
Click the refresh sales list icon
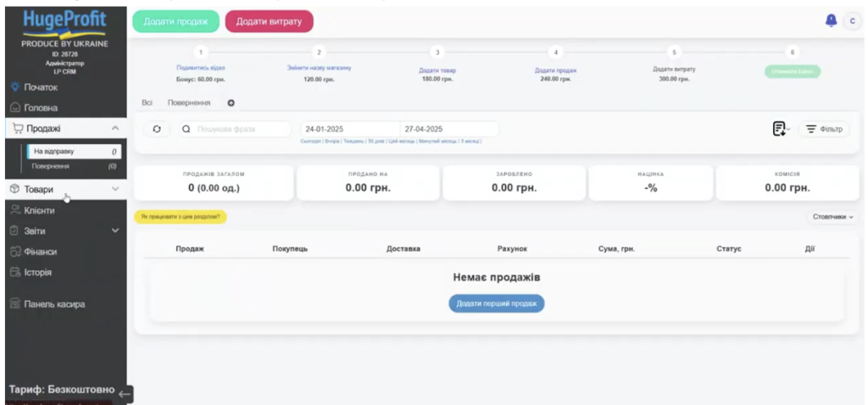[x=157, y=129]
